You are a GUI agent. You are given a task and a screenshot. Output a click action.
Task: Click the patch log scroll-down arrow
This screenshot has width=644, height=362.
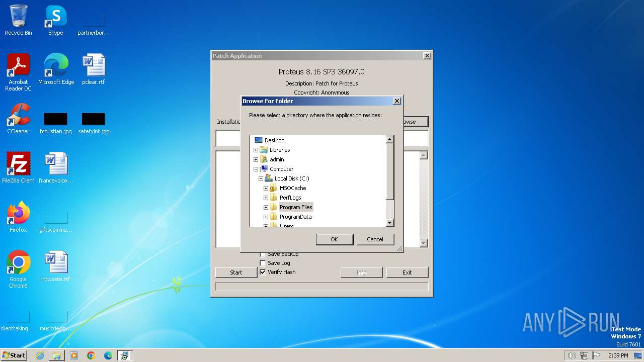click(x=423, y=243)
